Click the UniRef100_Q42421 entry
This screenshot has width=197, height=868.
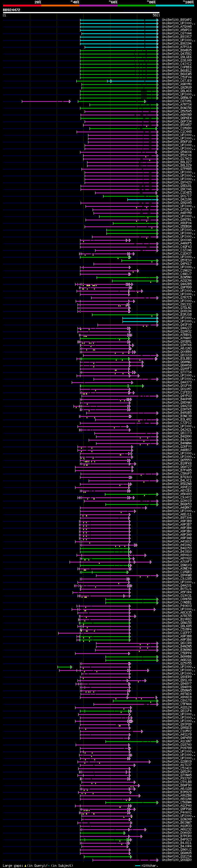[x=177, y=430]
